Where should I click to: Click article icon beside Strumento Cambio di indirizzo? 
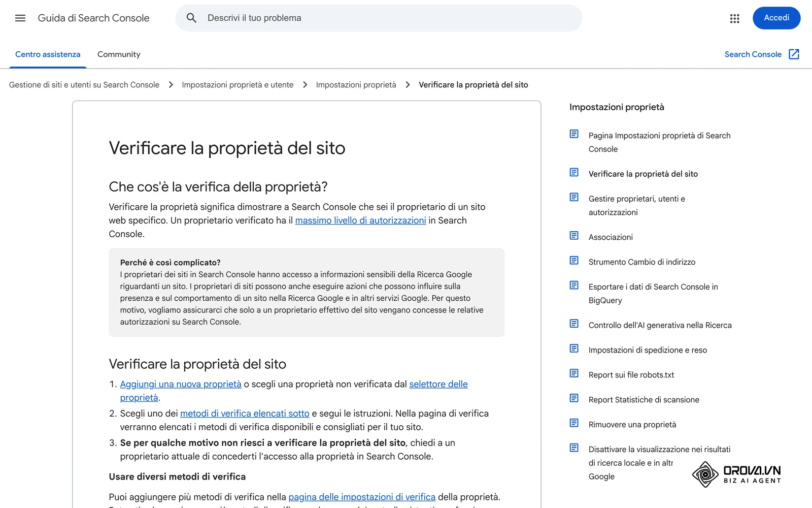574,261
